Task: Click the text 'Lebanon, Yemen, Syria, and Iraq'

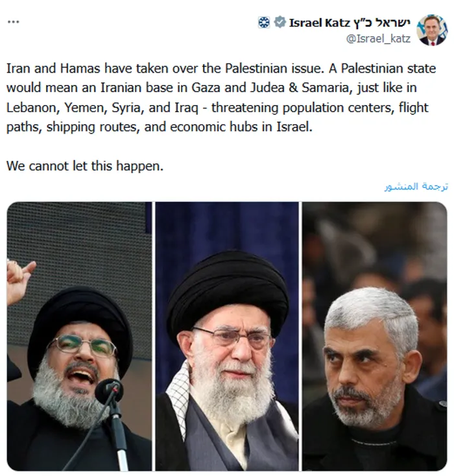Action: [x=102, y=108]
